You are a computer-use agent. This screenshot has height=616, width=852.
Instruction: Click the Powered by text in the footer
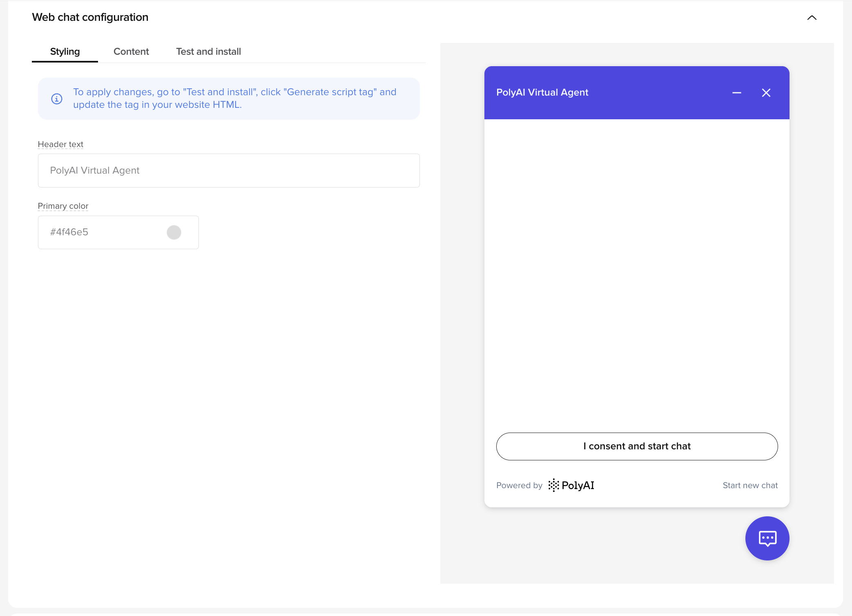pos(519,485)
